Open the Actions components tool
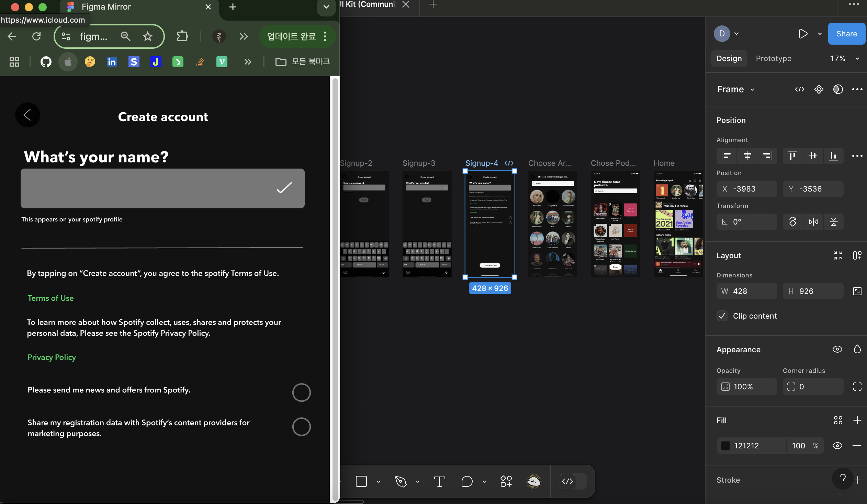 [506, 481]
